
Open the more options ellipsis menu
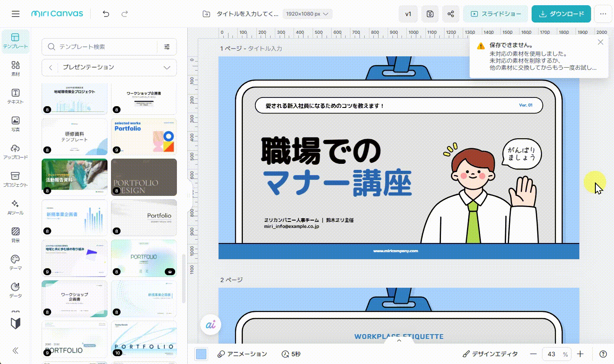[603, 14]
